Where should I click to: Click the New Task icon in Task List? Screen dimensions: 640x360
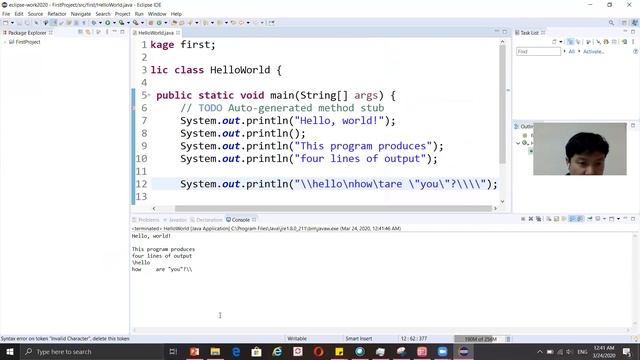click(x=554, y=42)
